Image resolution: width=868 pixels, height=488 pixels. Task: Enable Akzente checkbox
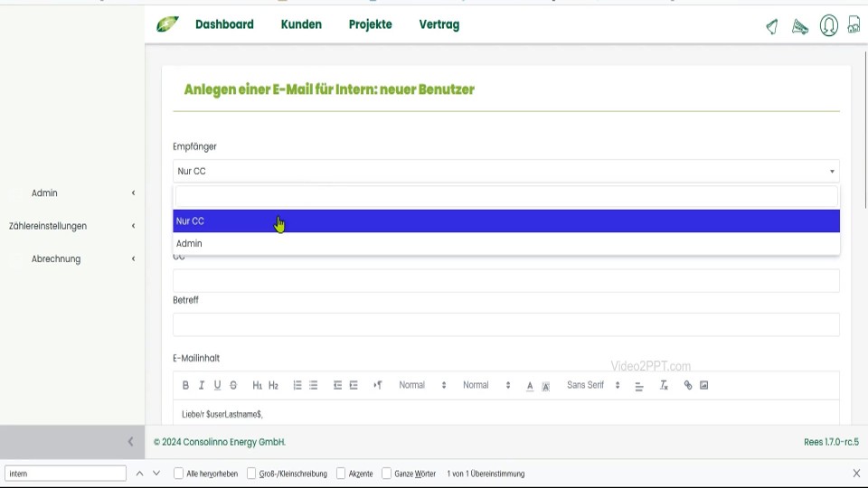pyautogui.click(x=341, y=474)
